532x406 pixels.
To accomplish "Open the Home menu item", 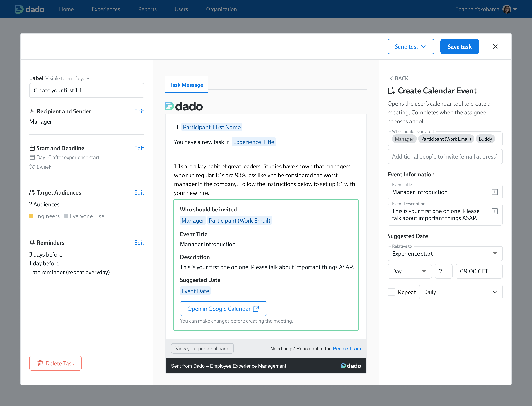I will click(66, 9).
